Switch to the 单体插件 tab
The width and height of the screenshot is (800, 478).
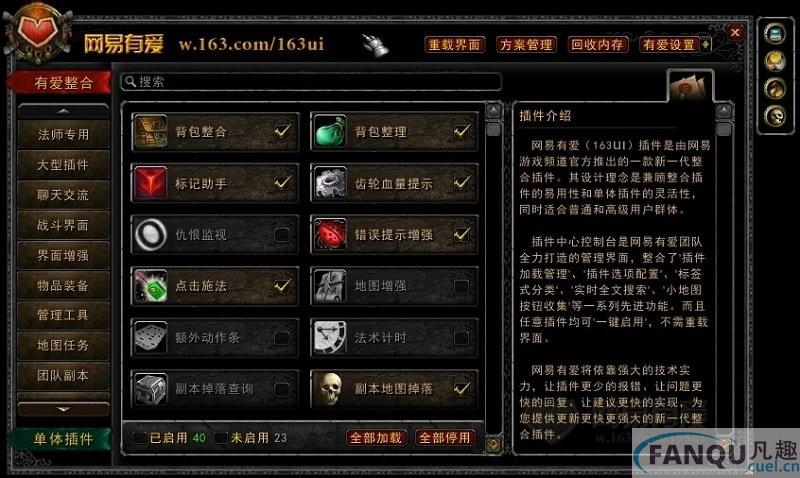(x=62, y=439)
